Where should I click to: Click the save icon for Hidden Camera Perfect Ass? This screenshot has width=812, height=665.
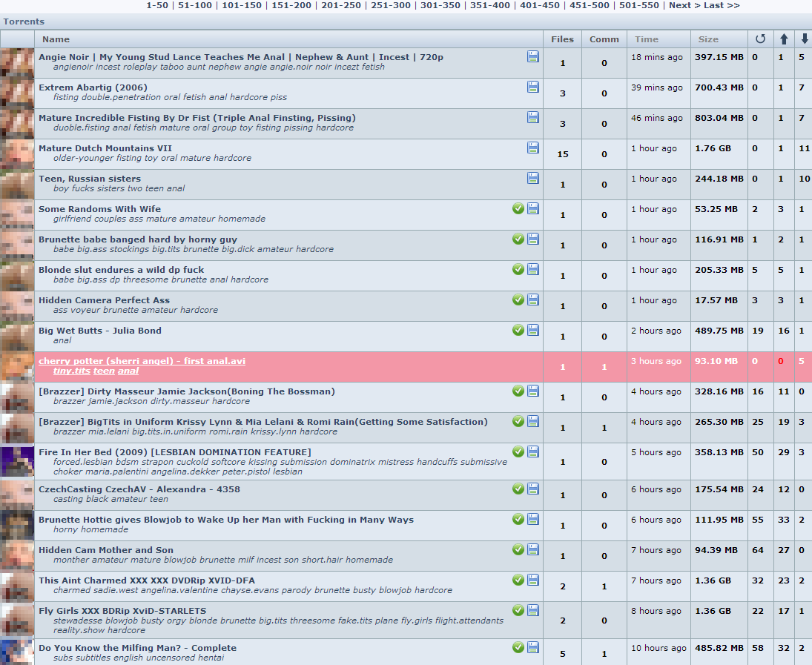(533, 300)
